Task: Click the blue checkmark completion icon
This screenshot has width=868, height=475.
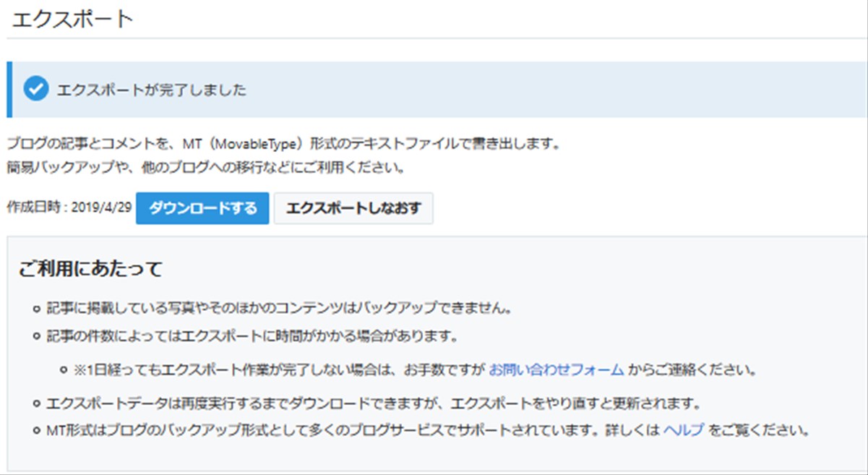Action: pyautogui.click(x=35, y=90)
